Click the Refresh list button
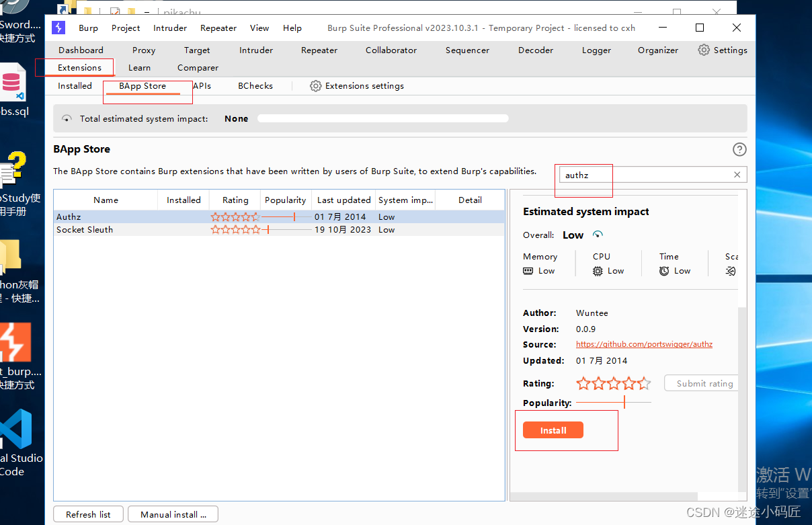This screenshot has height=525, width=812. [88, 514]
